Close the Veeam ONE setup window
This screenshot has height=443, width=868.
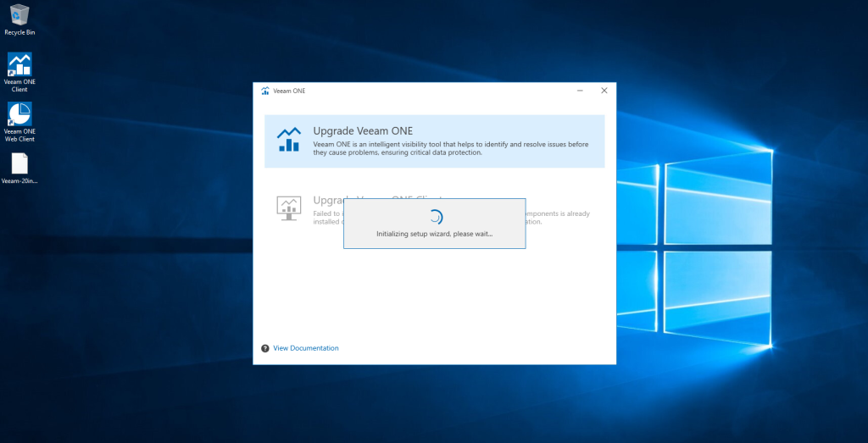click(604, 91)
